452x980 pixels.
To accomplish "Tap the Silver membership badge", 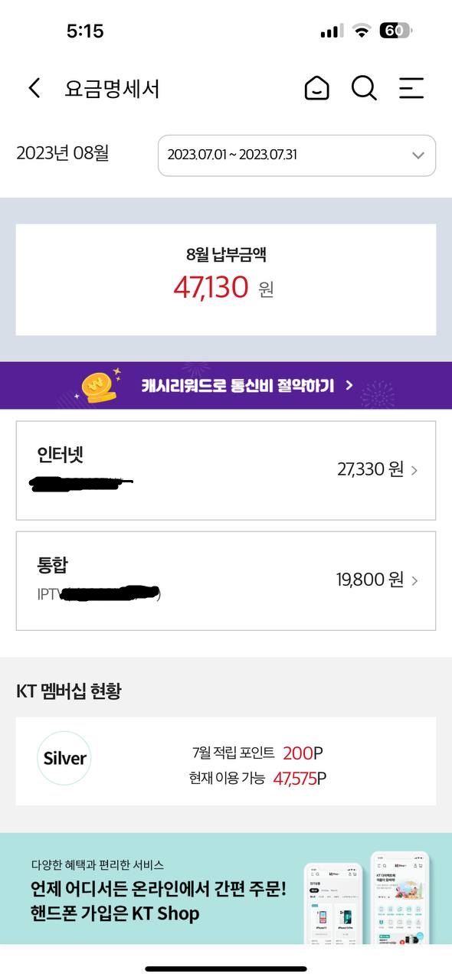I will coord(64,758).
